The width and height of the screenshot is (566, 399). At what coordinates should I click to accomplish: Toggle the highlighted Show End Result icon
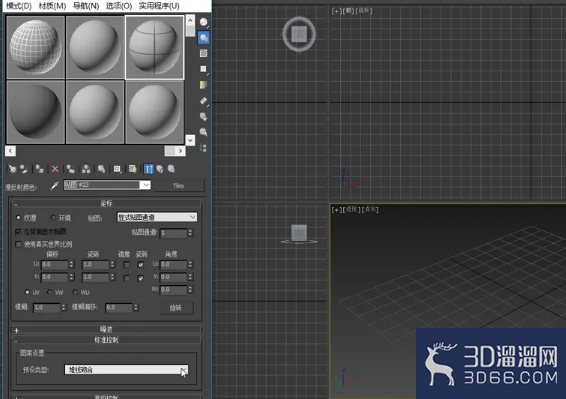click(148, 169)
